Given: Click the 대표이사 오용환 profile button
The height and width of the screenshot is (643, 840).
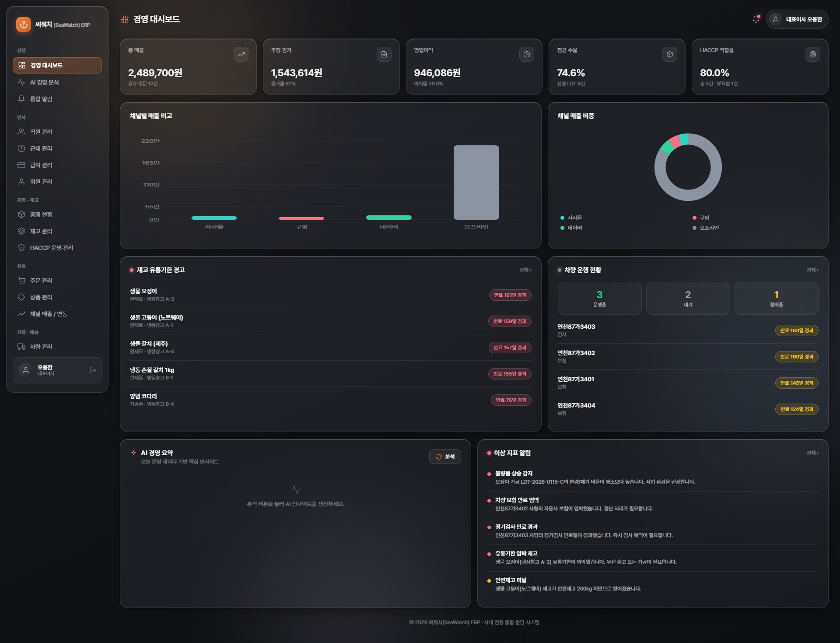Looking at the screenshot, I should point(797,19).
